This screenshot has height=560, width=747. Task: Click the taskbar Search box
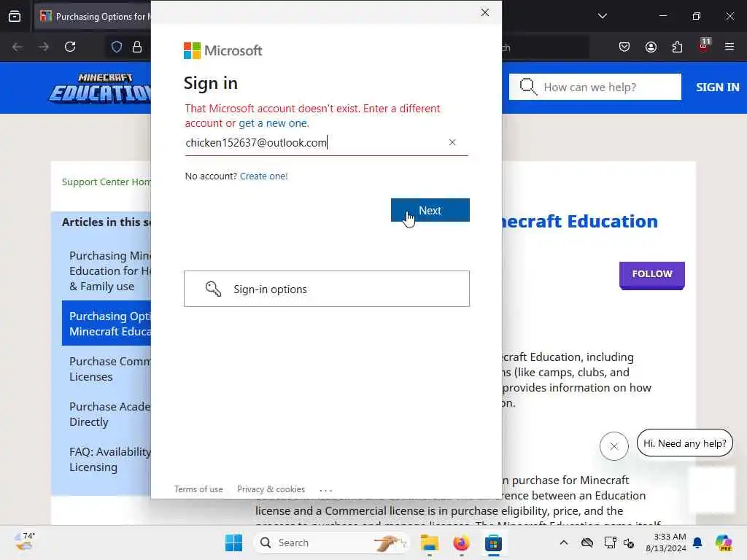(332, 542)
